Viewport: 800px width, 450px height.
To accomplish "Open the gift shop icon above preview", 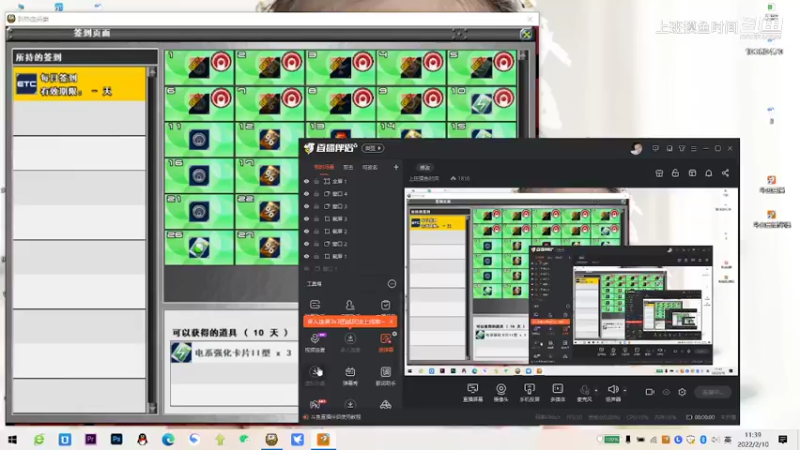I will 659,173.
